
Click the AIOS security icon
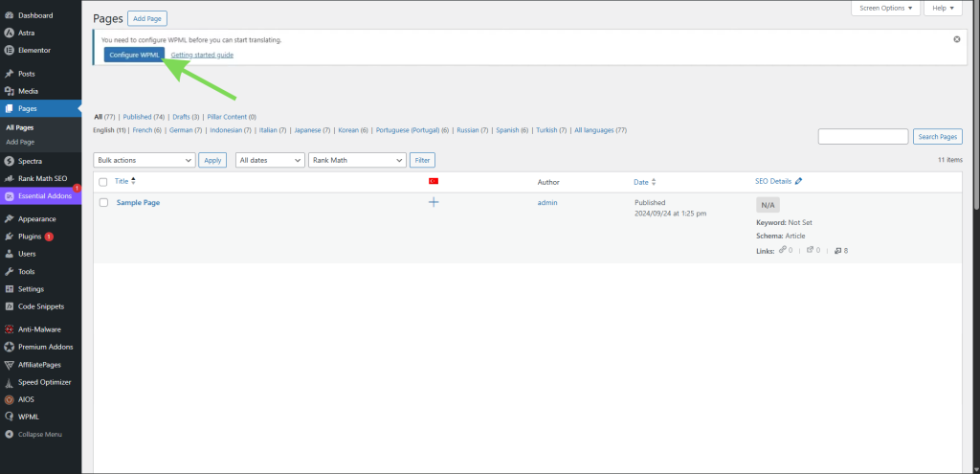pos(9,399)
